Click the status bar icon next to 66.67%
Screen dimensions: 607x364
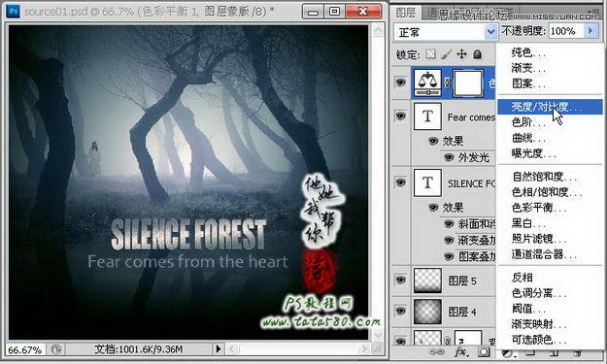56,349
